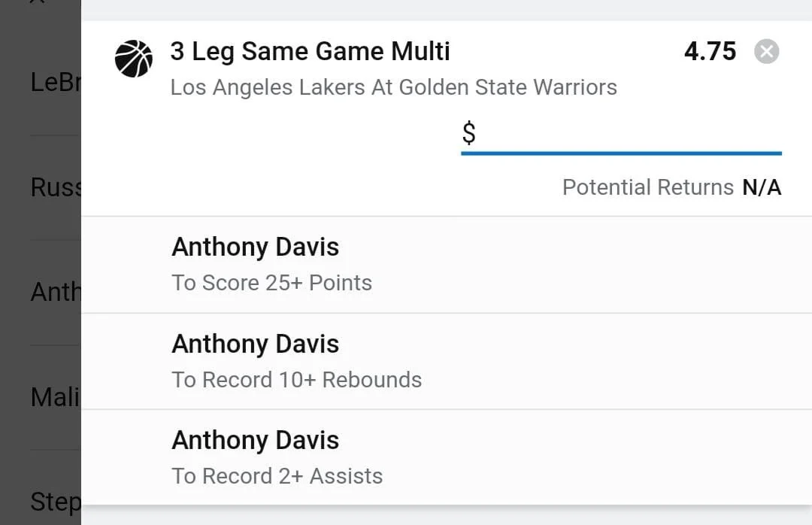
Task: Select the partially hidden Mali player row
Action: [x=54, y=397]
